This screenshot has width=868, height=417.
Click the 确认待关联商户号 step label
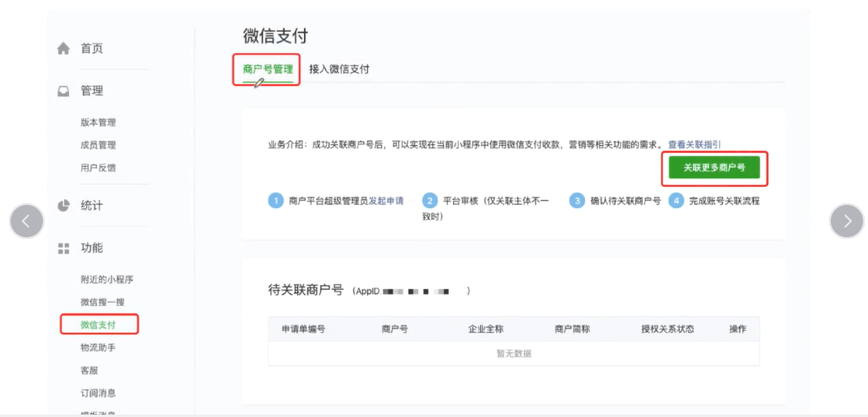626,201
